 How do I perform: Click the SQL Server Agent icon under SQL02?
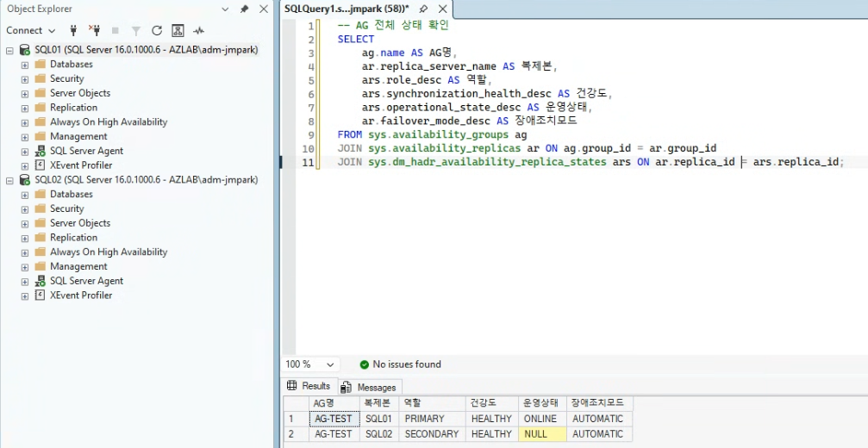pos(40,280)
